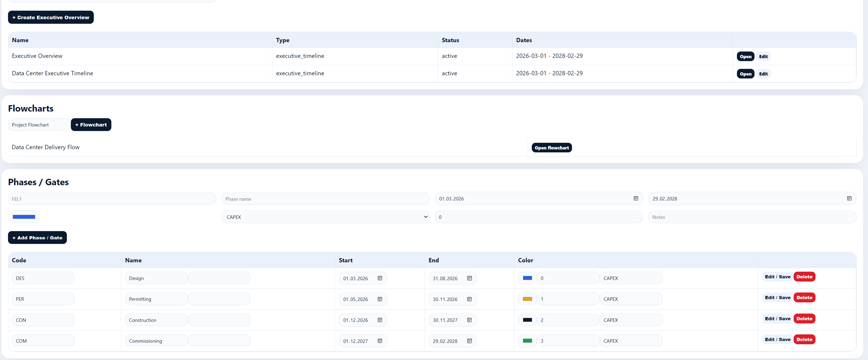Pick the blue color swatch for new phase
The height and width of the screenshot is (360, 868).
pyautogui.click(x=24, y=217)
